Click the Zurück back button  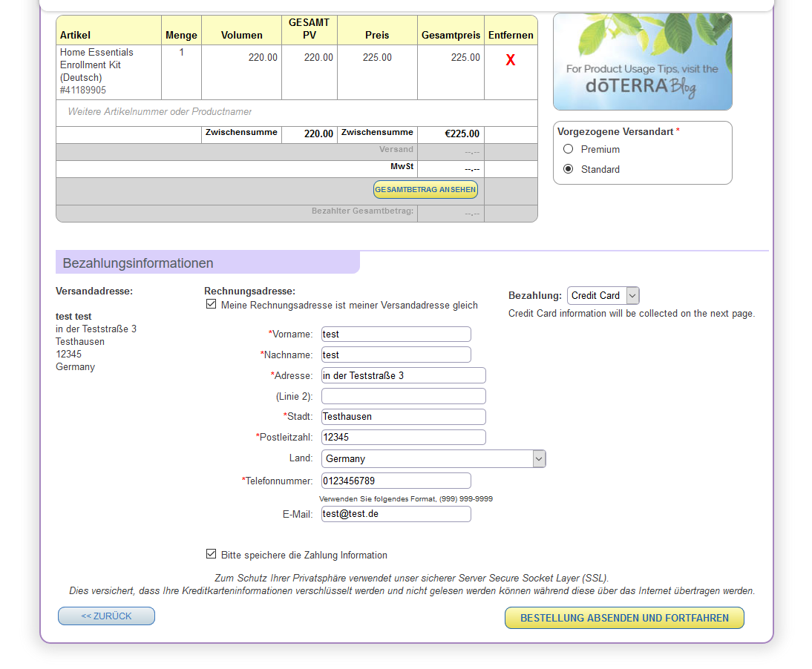(106, 616)
